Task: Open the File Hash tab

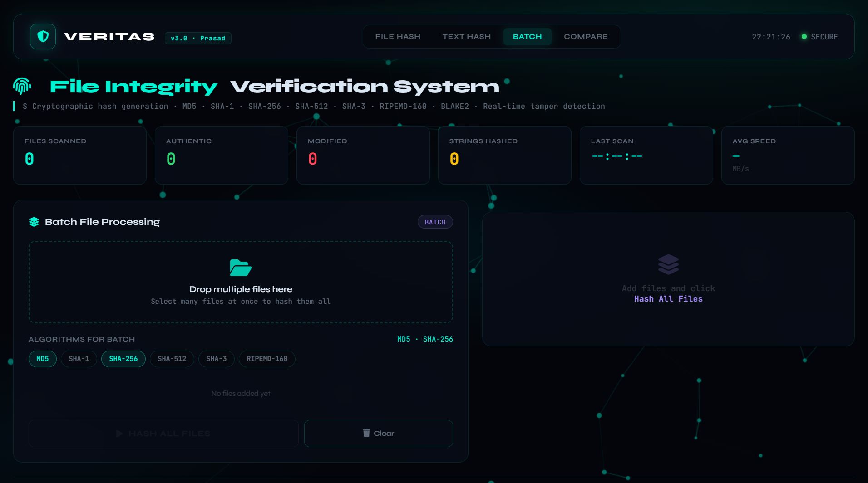Action: click(x=398, y=37)
